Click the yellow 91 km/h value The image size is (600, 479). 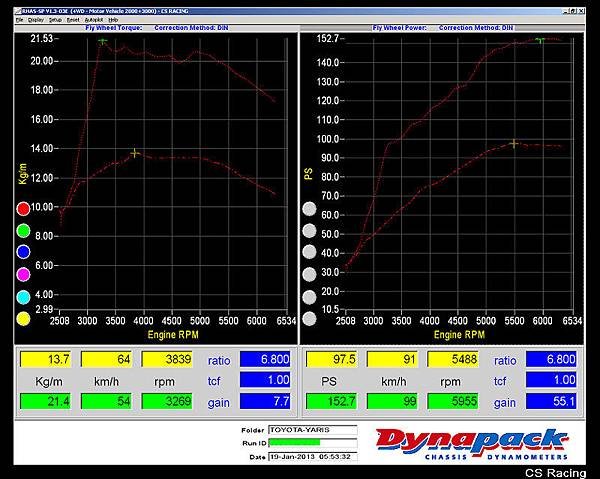tap(392, 359)
